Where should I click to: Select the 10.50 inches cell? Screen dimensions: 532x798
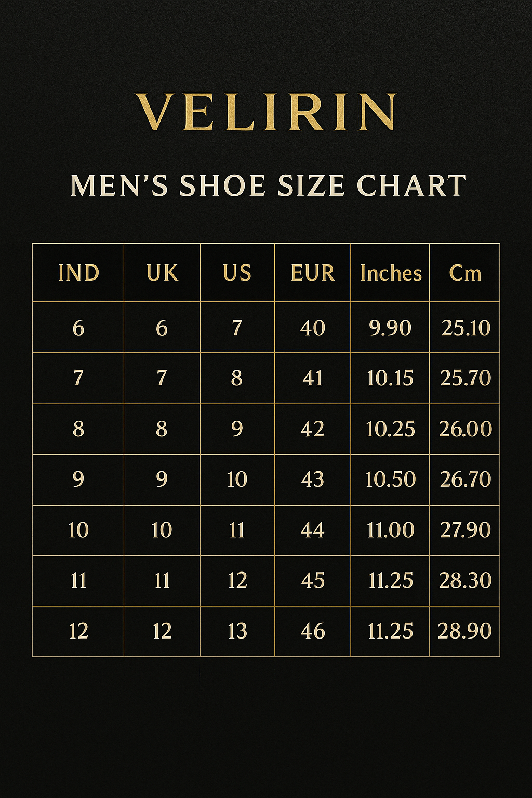tap(390, 480)
